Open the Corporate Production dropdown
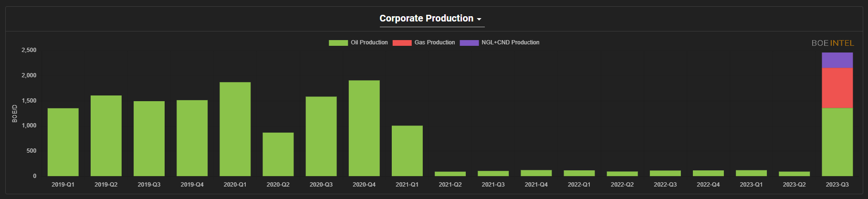 click(430, 19)
